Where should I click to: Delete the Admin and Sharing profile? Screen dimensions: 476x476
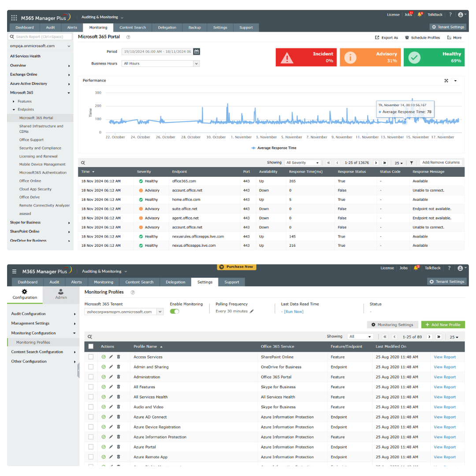tap(119, 367)
